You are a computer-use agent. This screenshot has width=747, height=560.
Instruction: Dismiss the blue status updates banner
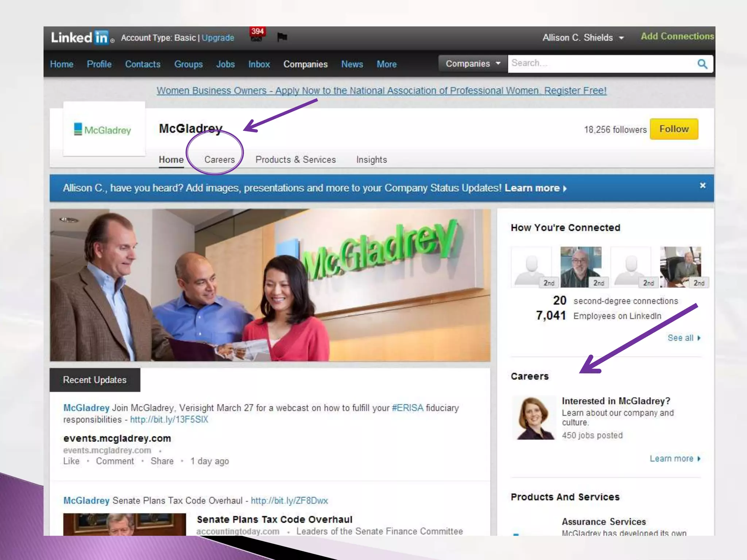[x=703, y=186]
